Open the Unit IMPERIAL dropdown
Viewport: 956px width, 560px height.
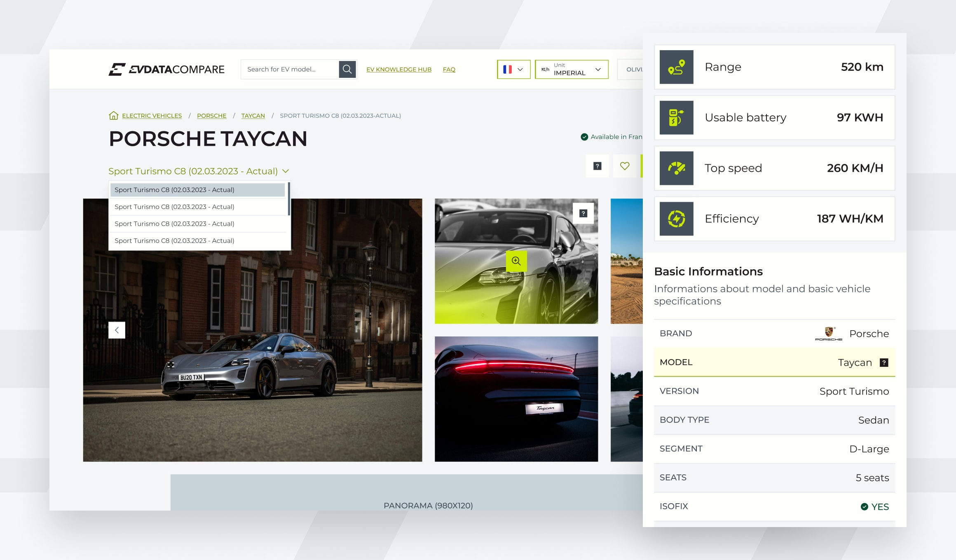point(572,69)
